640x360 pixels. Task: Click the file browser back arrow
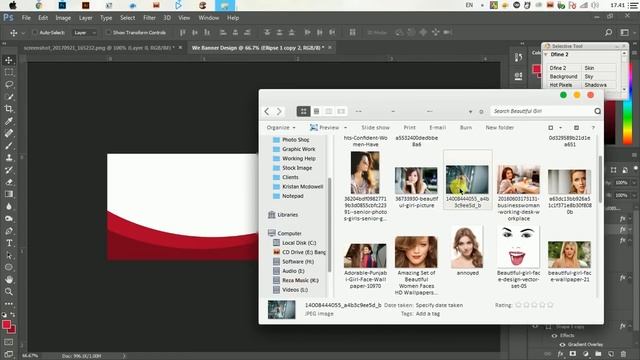(x=267, y=111)
